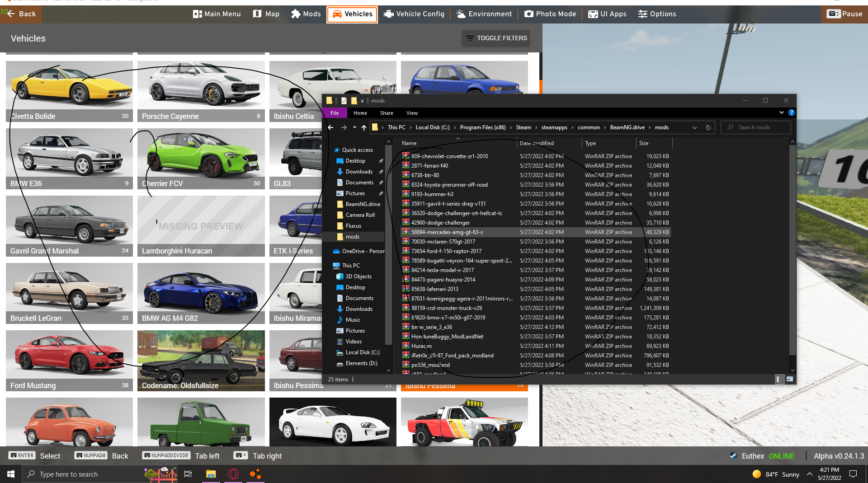Select 939-chevrolet-corvette-zr1-2010 archive
This screenshot has width=868, height=483.
click(x=536, y=156)
